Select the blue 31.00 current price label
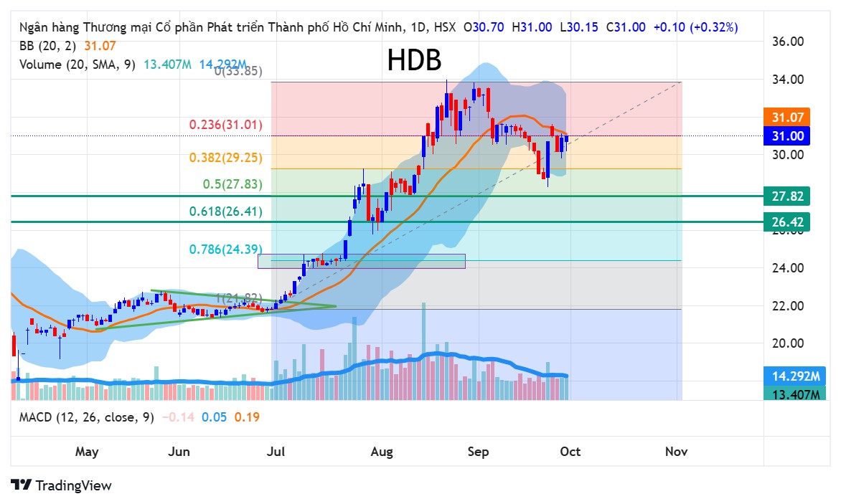The height and width of the screenshot is (504, 841). click(787, 136)
